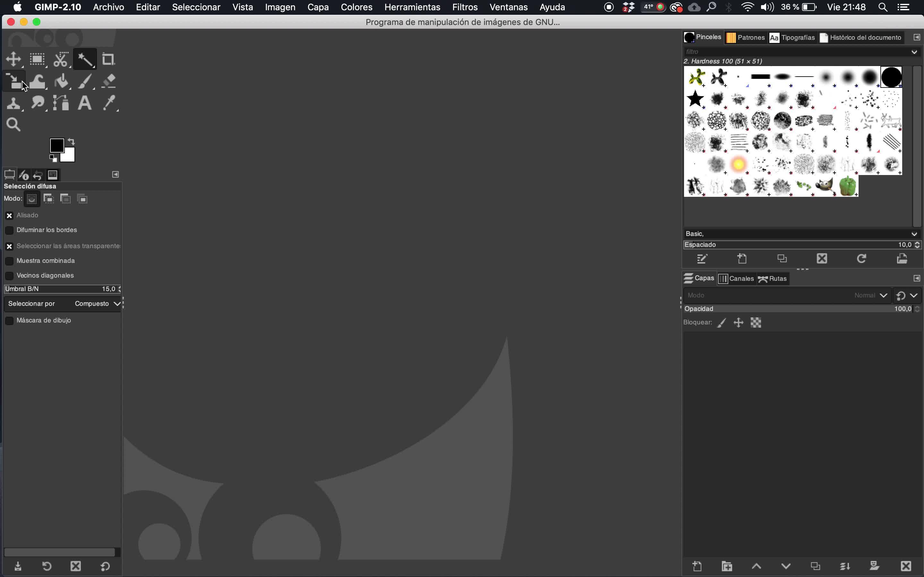This screenshot has width=924, height=577.
Task: Select the Crop tool
Action: pos(108,60)
